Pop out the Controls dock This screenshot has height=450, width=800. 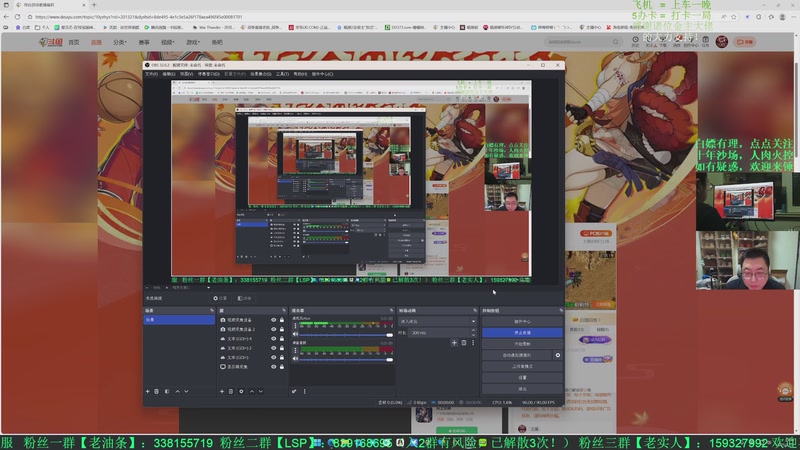pyautogui.click(x=561, y=310)
